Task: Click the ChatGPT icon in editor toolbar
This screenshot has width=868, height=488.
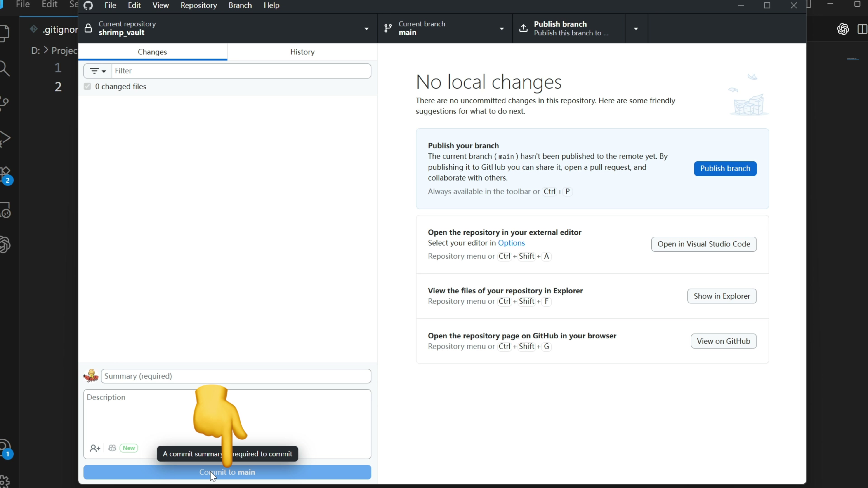Action: tap(843, 29)
